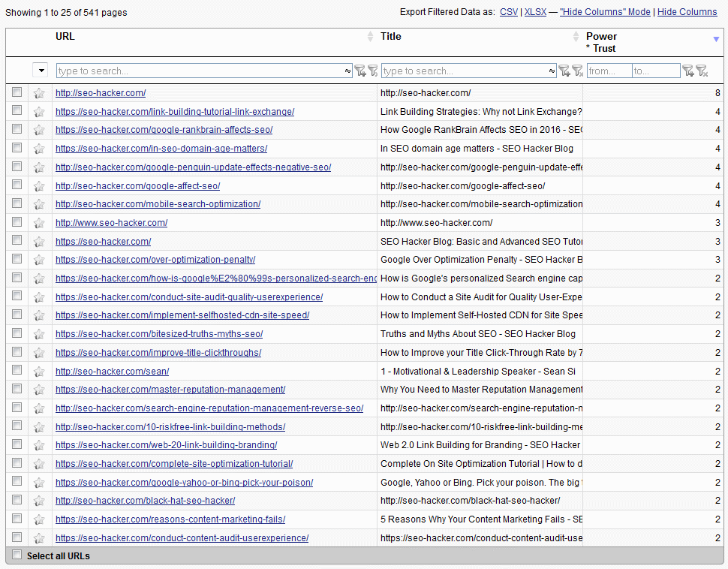Clear the Power*Trust range filter icon
This screenshot has height=569, width=728.
(x=701, y=71)
